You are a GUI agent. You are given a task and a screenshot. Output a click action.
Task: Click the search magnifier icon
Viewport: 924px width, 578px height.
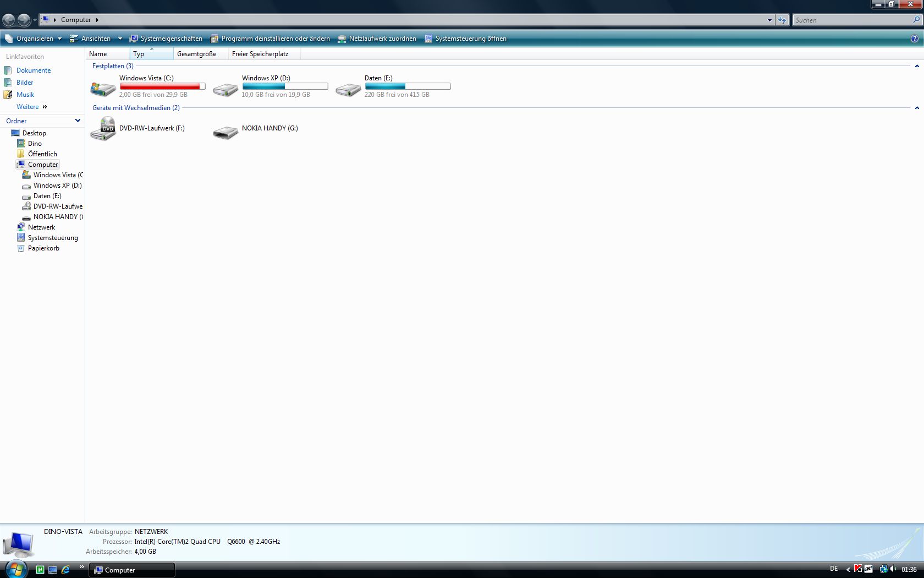[x=916, y=20]
